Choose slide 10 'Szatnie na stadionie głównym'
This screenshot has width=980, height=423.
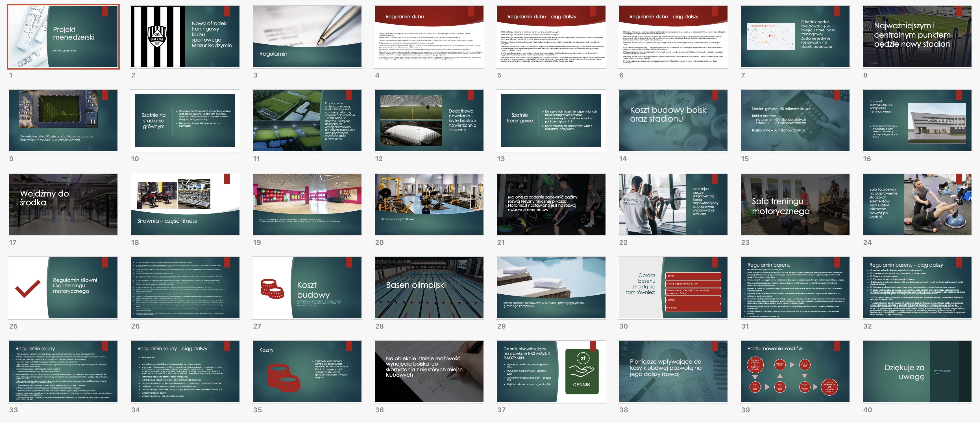[x=185, y=120]
